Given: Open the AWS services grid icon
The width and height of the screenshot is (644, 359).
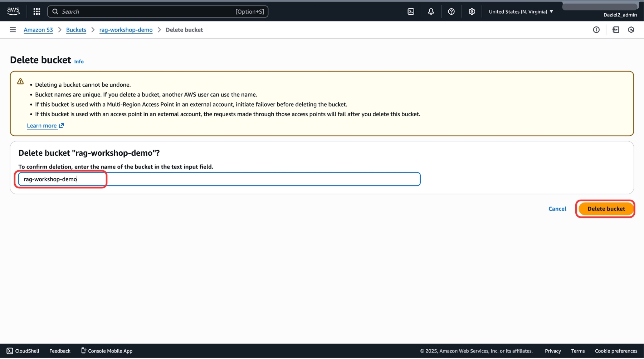Looking at the screenshot, I should (36, 11).
